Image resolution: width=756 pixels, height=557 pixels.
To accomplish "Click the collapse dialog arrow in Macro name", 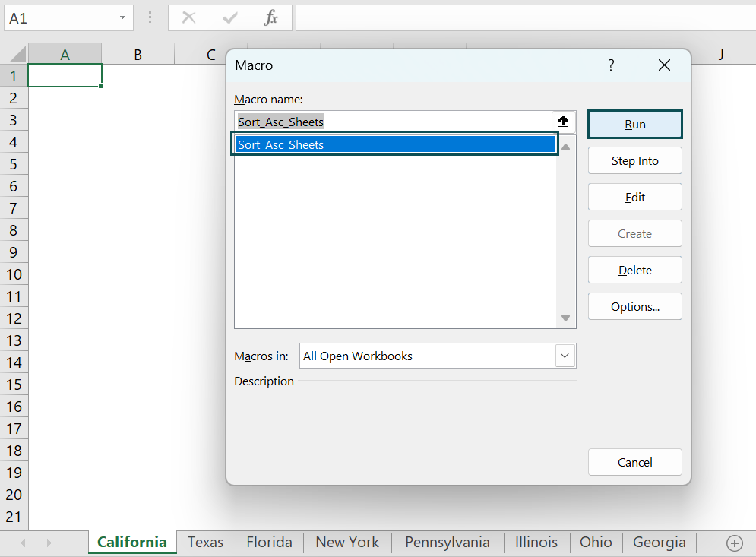I will pyautogui.click(x=563, y=121).
